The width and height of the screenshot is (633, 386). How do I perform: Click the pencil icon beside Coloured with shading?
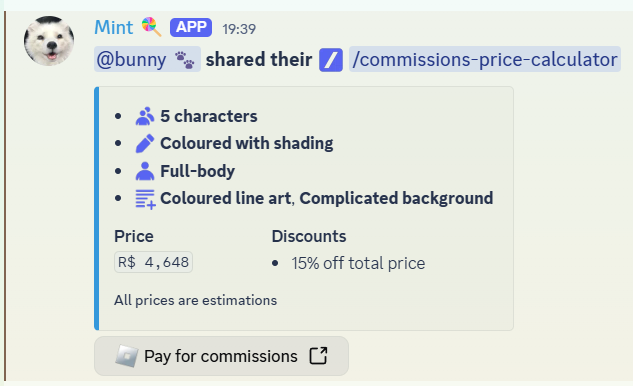tap(145, 143)
